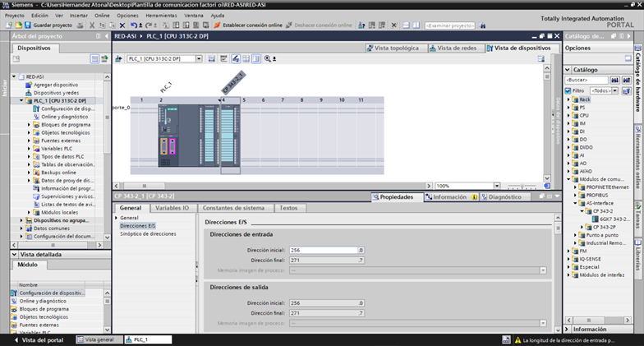Click the zoom magnifier icon in device view
This screenshot has height=346, width=644.
268,59
